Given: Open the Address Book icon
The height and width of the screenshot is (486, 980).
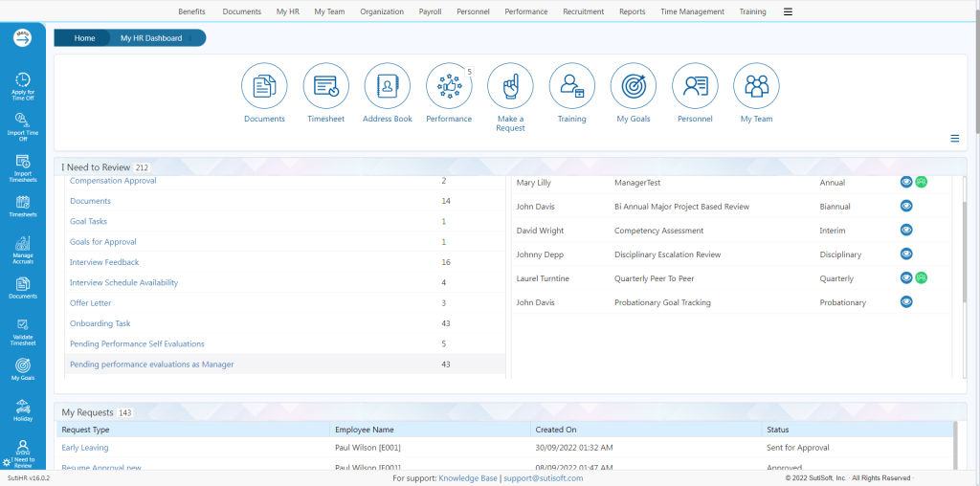Looking at the screenshot, I should click(x=388, y=87).
